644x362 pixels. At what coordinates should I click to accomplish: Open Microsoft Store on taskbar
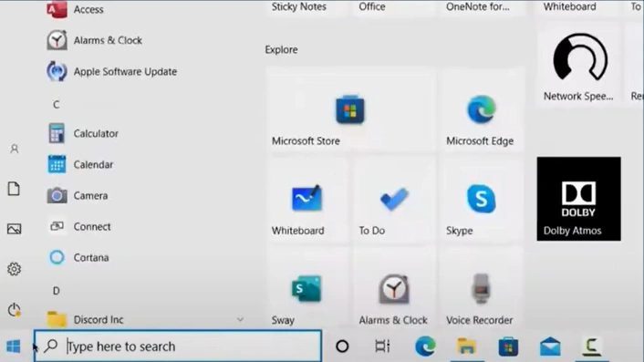click(x=508, y=346)
